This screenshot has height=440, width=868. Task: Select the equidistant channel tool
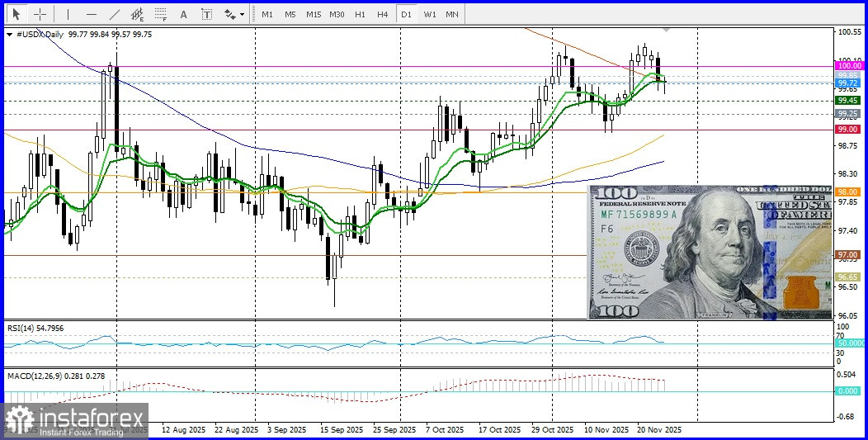click(137, 14)
